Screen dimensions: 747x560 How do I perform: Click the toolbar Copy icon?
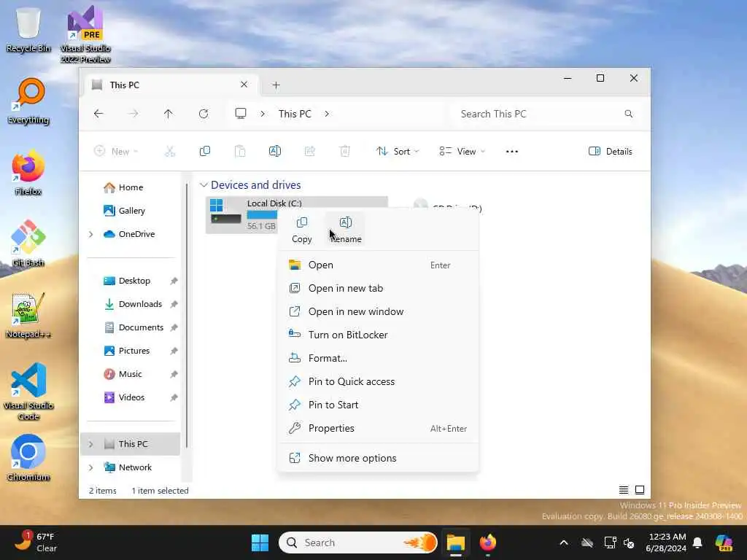click(x=205, y=152)
